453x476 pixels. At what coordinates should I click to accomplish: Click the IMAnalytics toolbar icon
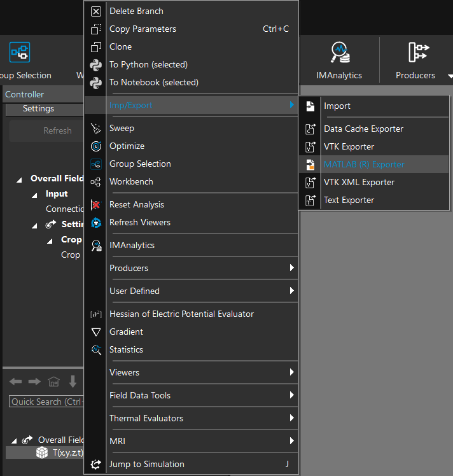coord(339,53)
